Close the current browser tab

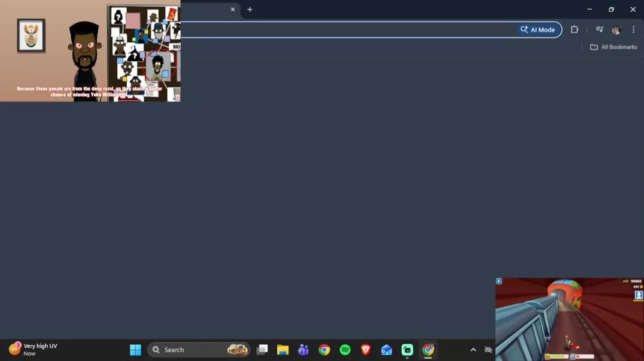tap(233, 10)
